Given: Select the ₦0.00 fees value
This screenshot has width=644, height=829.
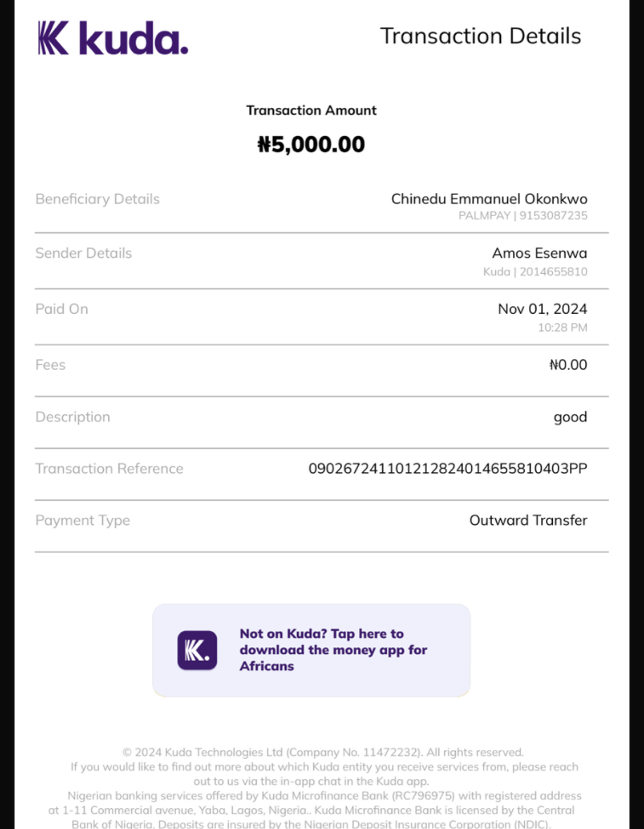Looking at the screenshot, I should [x=568, y=365].
